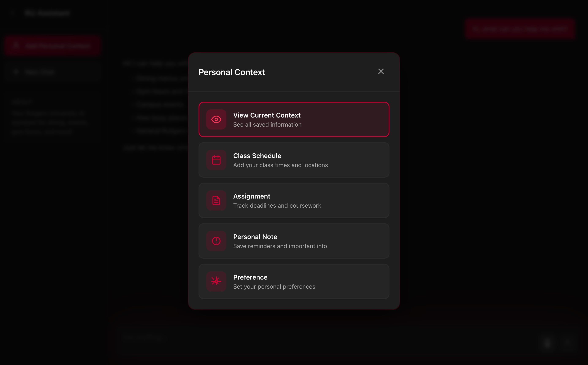The image size is (588, 365).
Task: Click the red user message bubble at top right
Action: click(x=520, y=29)
